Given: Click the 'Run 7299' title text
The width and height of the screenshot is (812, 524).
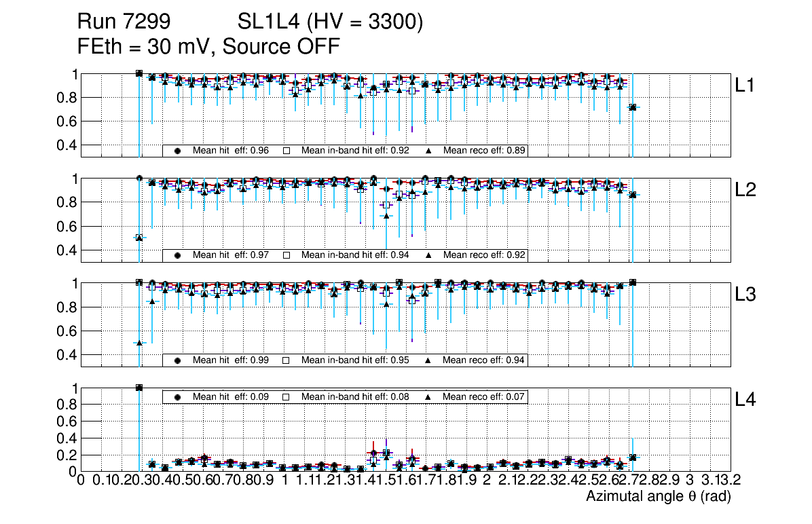Looking at the screenshot, I should coord(123,22).
